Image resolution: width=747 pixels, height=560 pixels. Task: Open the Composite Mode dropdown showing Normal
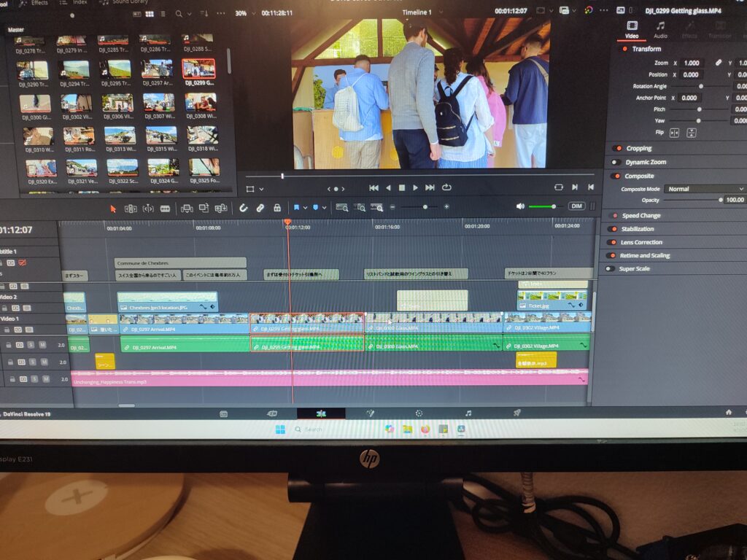pyautogui.click(x=705, y=189)
